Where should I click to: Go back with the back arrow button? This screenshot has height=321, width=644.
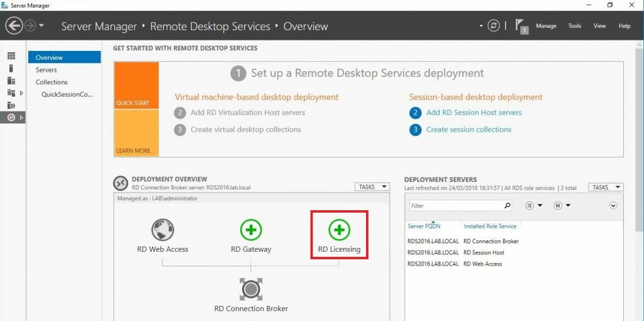pos(14,26)
